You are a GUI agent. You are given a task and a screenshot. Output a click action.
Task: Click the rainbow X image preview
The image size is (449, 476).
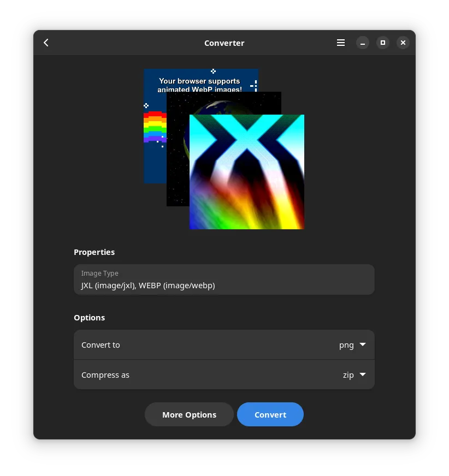pyautogui.click(x=247, y=172)
